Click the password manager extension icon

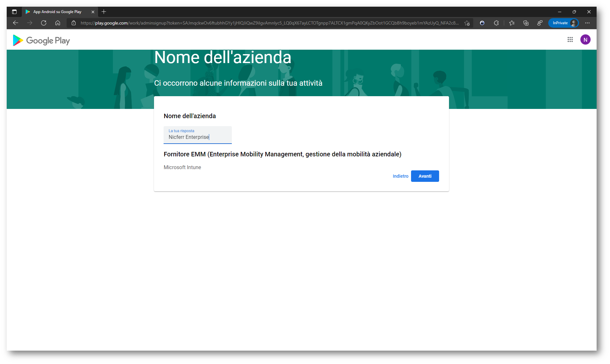[x=482, y=23]
